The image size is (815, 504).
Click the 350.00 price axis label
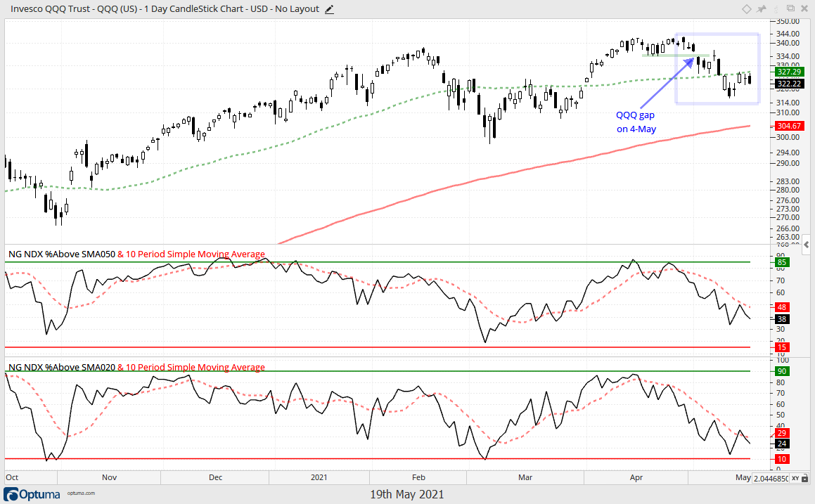tap(788, 21)
